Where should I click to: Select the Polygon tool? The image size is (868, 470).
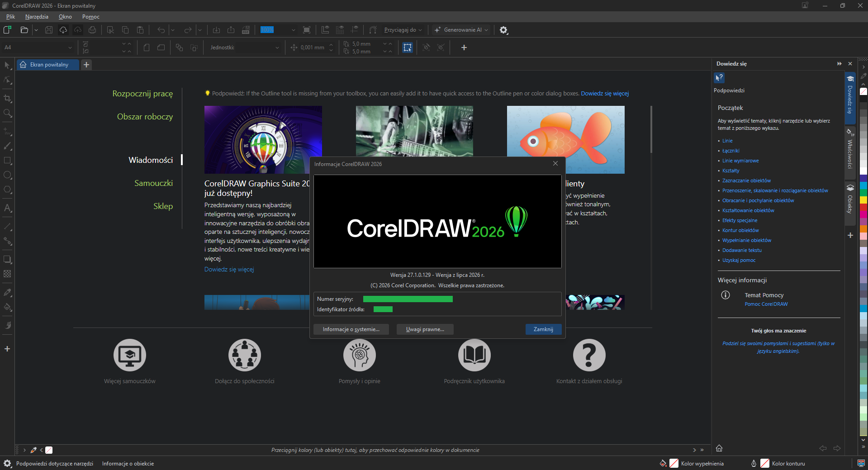[x=7, y=190]
